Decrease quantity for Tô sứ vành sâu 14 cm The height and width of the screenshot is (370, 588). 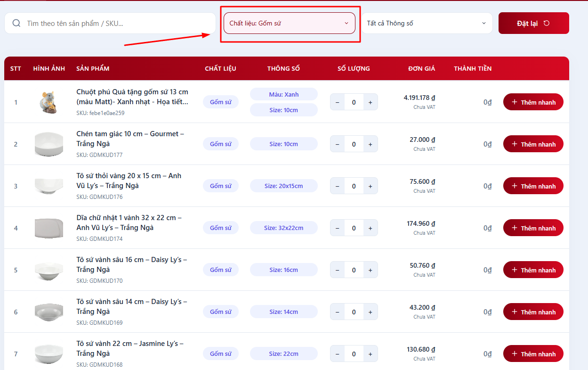338,312
